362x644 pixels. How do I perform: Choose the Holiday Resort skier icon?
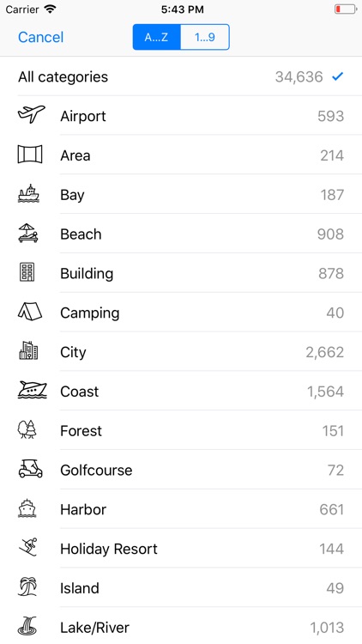(28, 548)
